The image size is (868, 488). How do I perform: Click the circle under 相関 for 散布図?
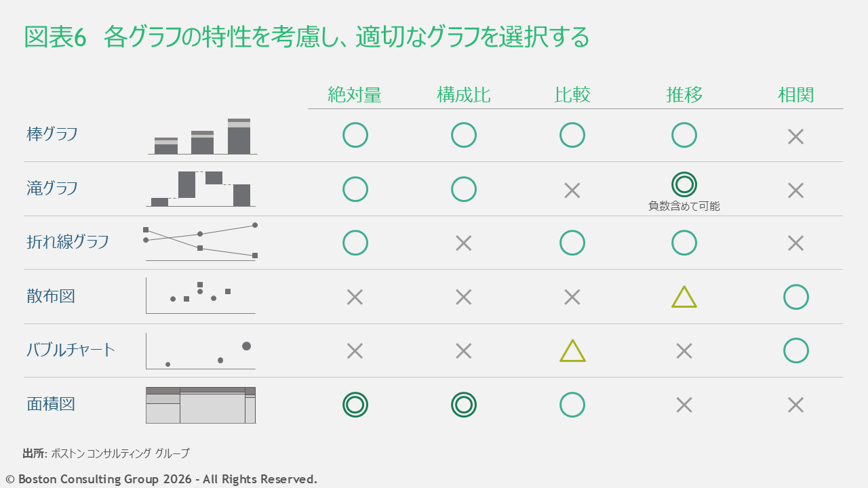pyautogui.click(x=795, y=297)
